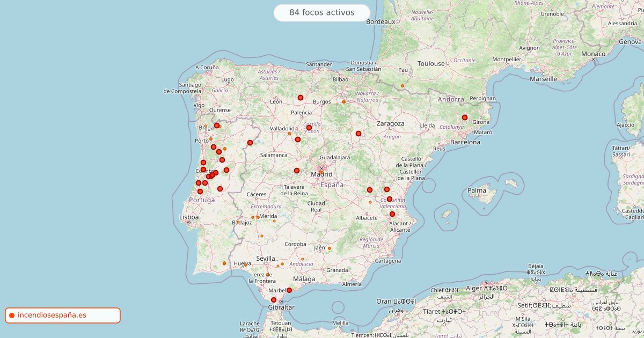The height and width of the screenshot is (338, 644).
Task: Click the Ciudad Real label
Action: click(x=316, y=206)
